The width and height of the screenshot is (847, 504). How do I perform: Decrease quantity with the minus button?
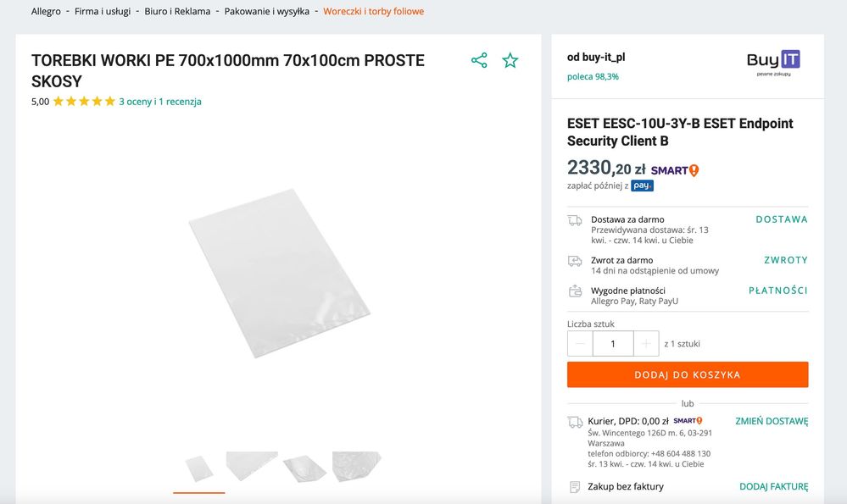(580, 344)
